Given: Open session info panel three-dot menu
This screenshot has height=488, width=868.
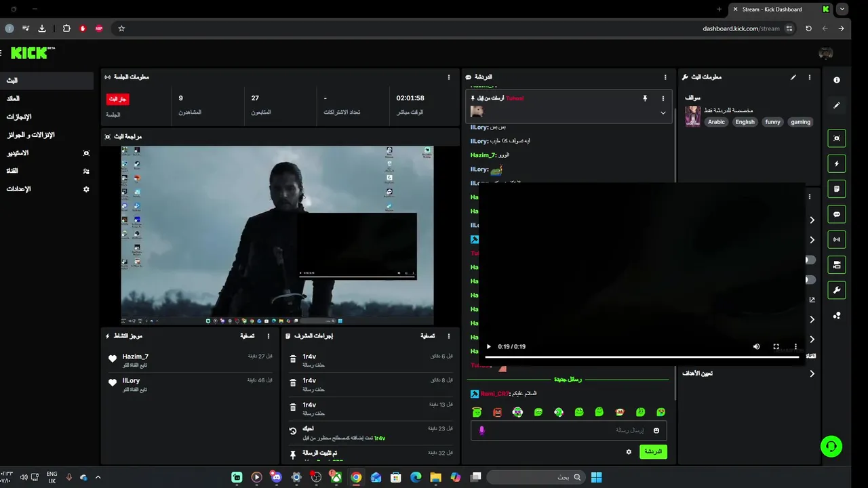Looking at the screenshot, I should click(x=448, y=77).
